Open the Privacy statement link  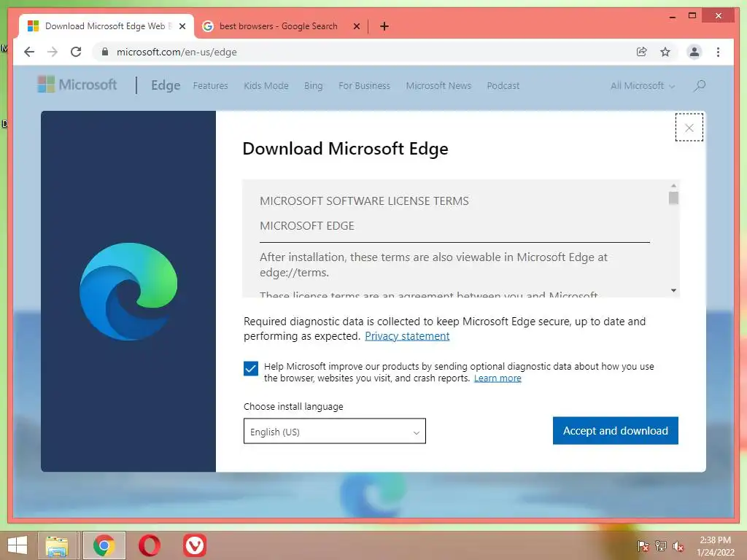[407, 336]
